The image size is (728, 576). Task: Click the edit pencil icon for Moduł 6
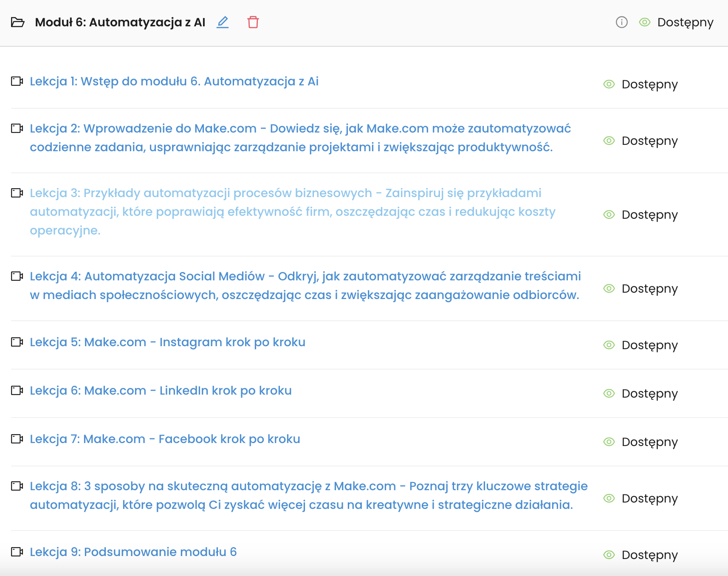coord(223,22)
